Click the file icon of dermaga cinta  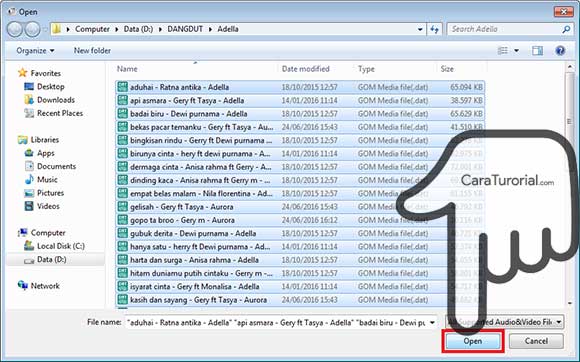pos(122,167)
